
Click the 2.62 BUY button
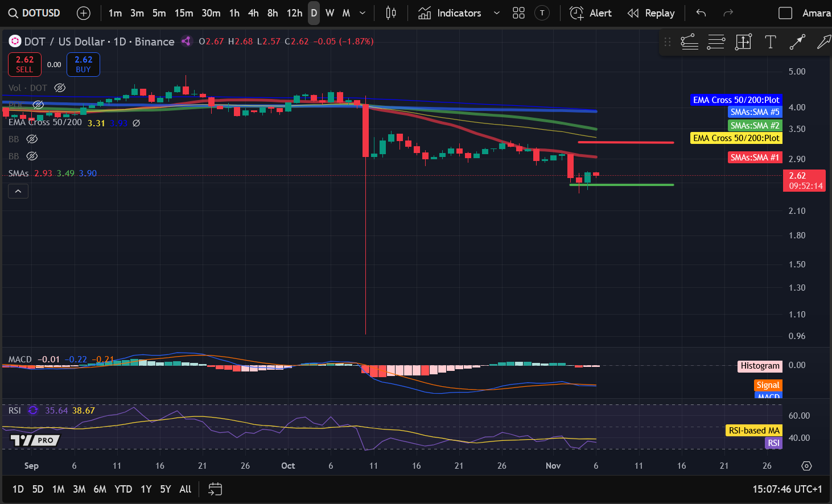[83, 64]
